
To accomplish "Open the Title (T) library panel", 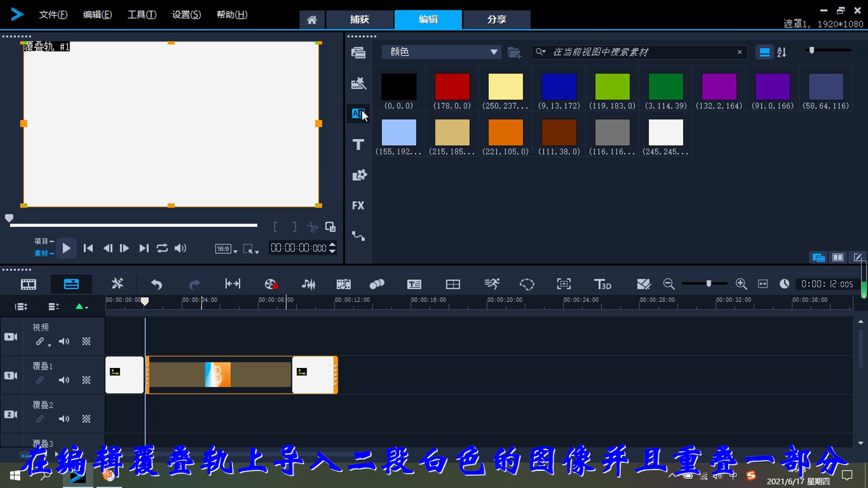I will [358, 145].
